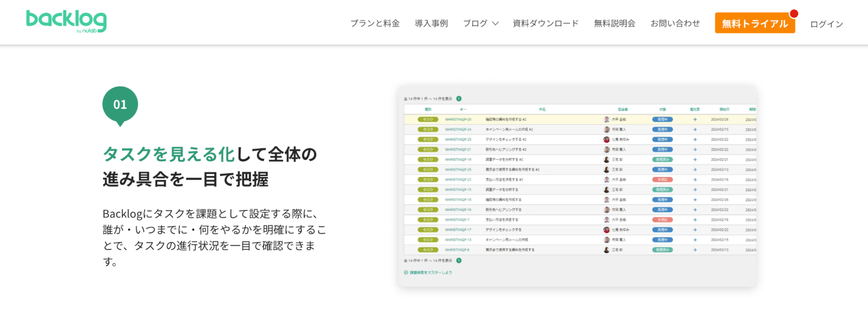
Task: Click タスク badge in MARKETINGJP-20 row
Action: click(428, 120)
